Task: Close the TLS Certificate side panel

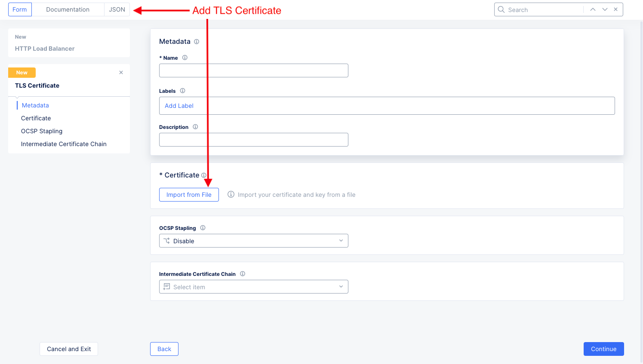Action: (121, 72)
